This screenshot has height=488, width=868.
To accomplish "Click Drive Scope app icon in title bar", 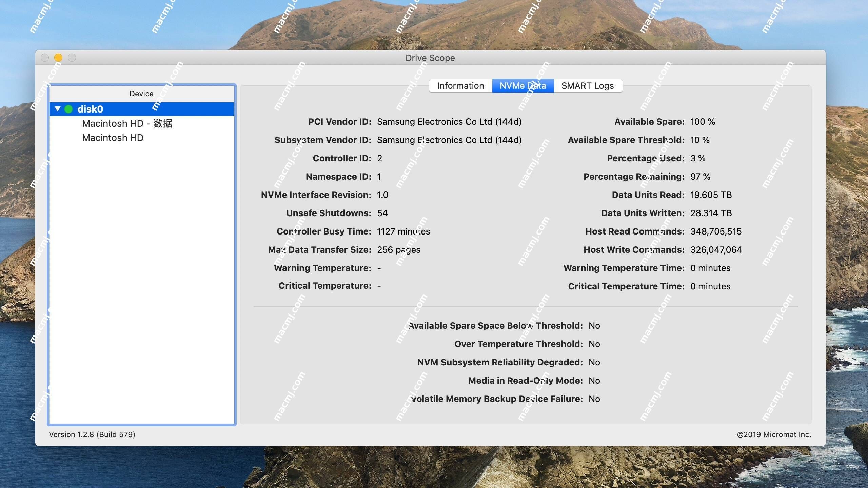I will point(430,57).
